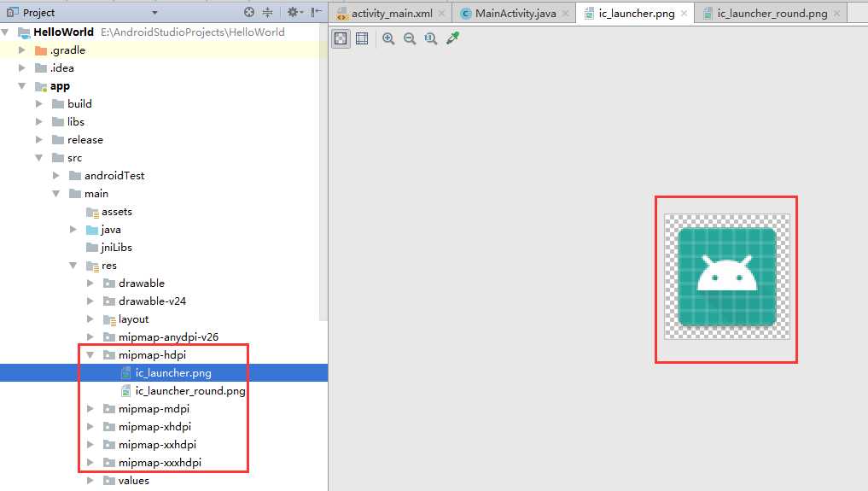Click the Android launcher icon preview
868x491 pixels.
point(727,277)
